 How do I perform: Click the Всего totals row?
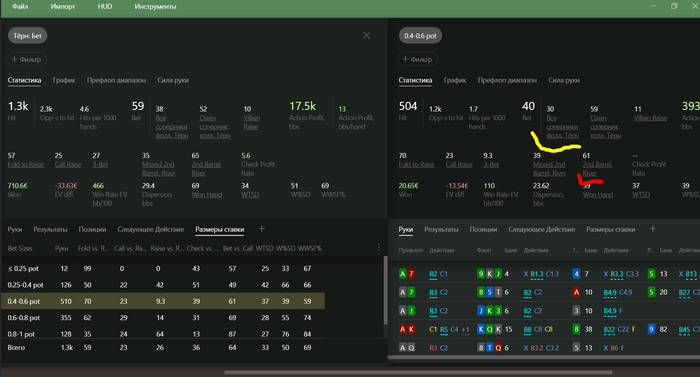click(x=163, y=348)
